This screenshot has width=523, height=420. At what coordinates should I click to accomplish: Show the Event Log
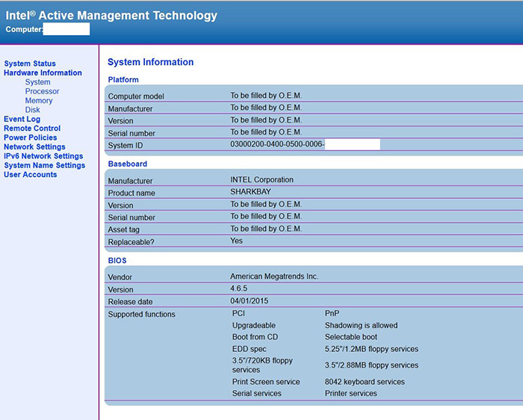22,119
